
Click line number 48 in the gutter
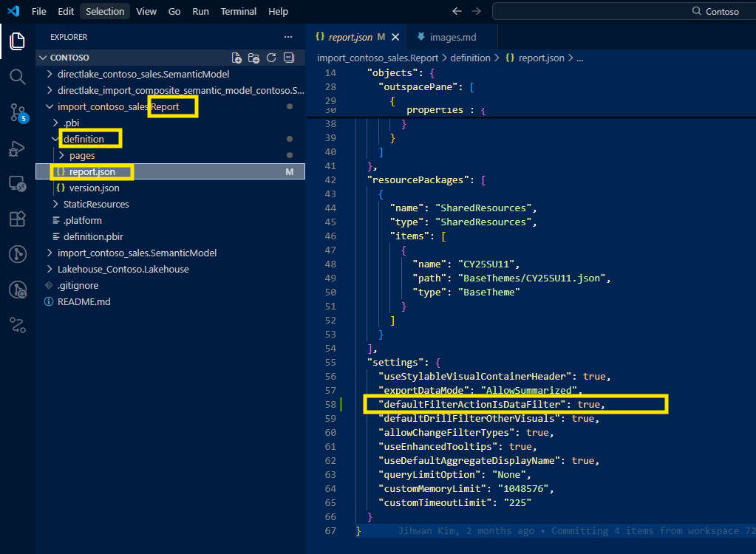coord(330,264)
